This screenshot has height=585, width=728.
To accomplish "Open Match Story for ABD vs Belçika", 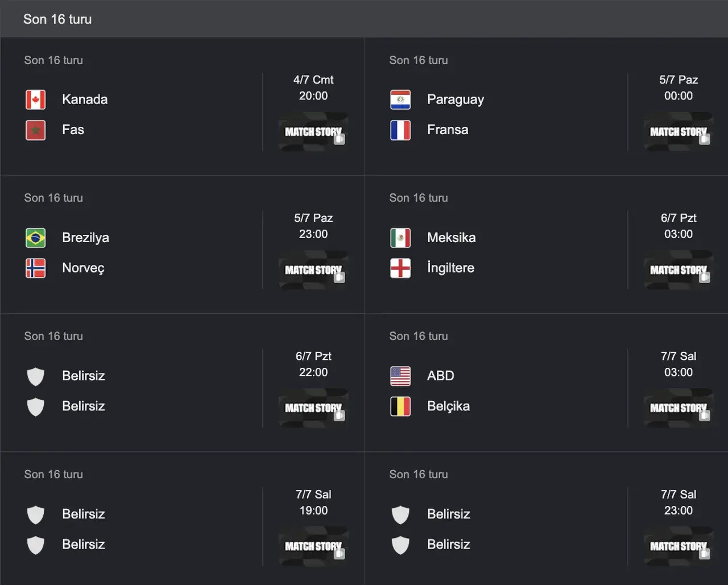I will [679, 408].
